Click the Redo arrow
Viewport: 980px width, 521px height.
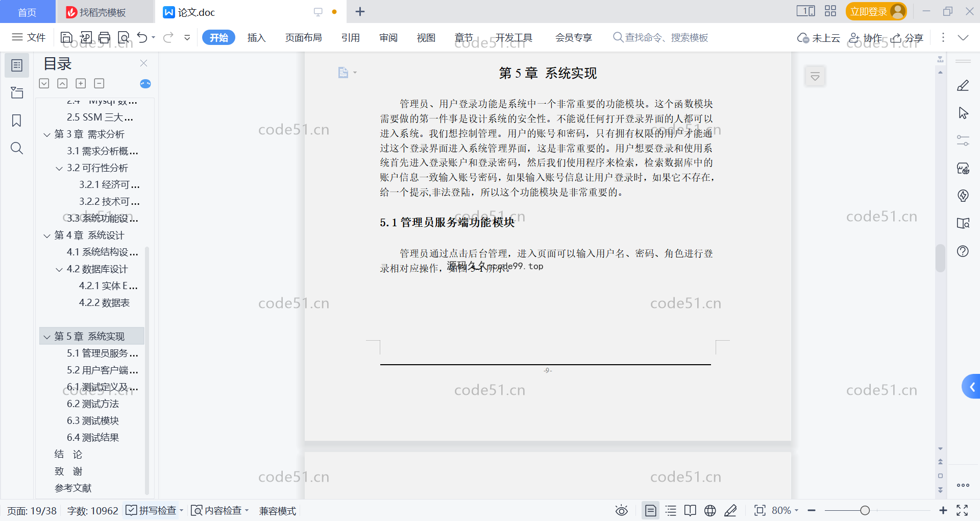point(168,37)
